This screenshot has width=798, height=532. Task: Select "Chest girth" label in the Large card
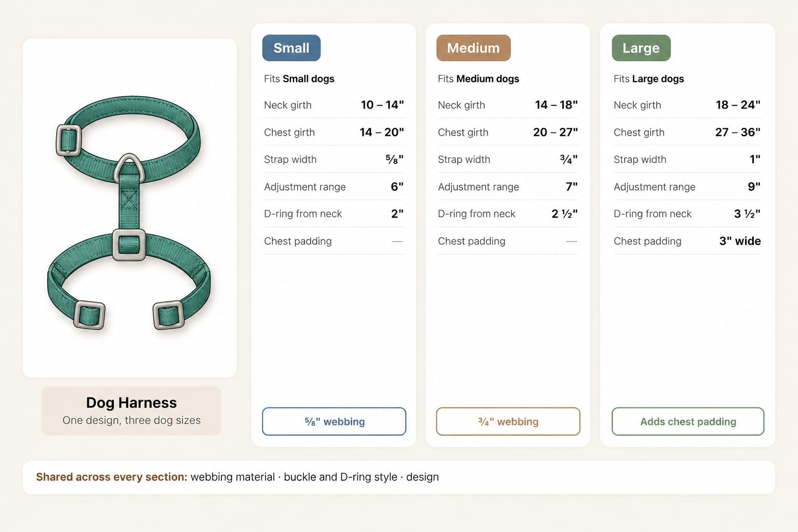(x=639, y=132)
